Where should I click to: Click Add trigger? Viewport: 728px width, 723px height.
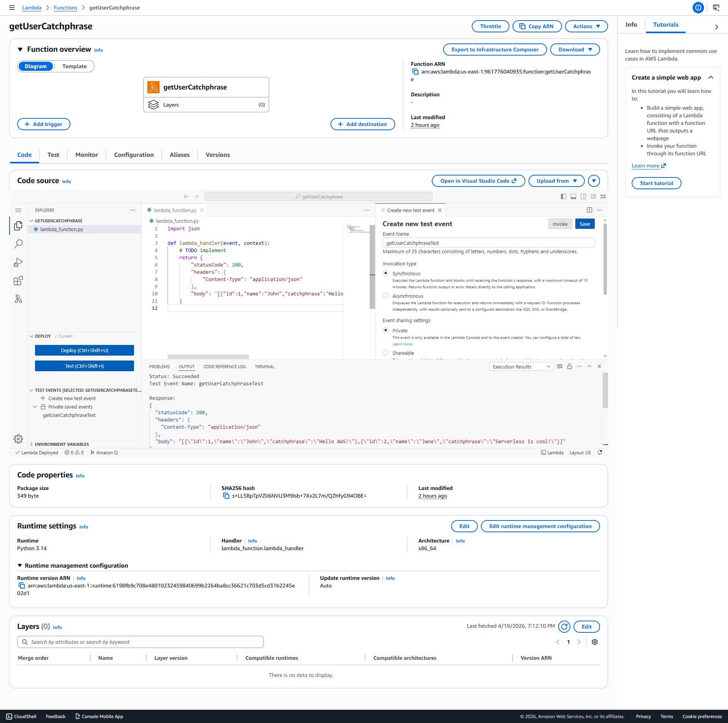click(x=44, y=124)
